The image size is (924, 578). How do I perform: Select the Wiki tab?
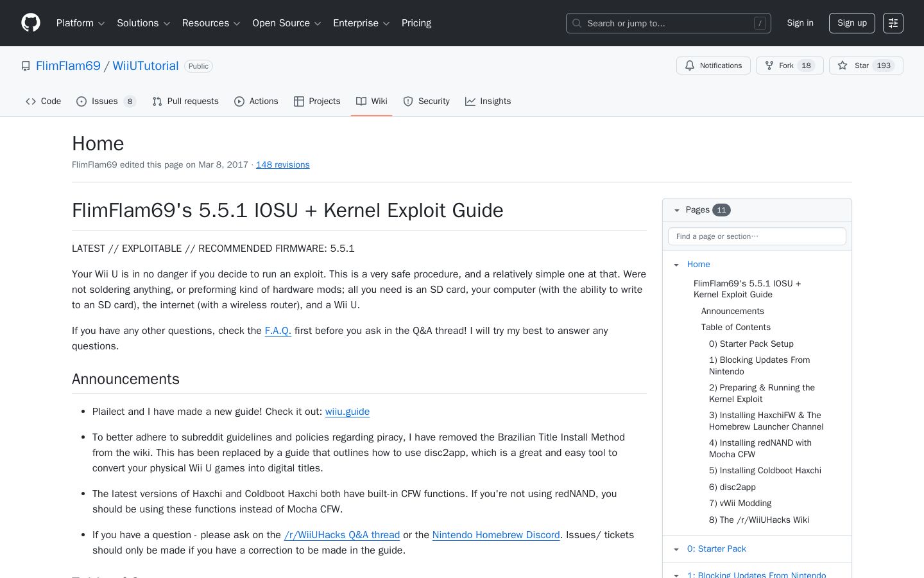click(x=372, y=101)
